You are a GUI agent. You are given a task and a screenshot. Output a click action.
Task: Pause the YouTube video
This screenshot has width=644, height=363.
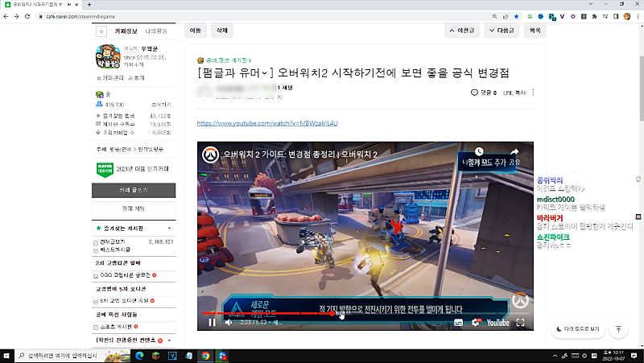212,322
